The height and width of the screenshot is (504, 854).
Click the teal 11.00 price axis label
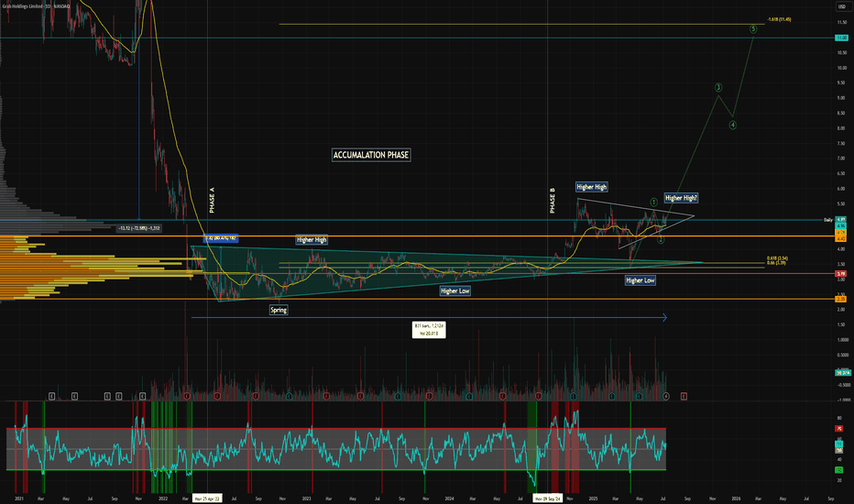tap(841, 38)
